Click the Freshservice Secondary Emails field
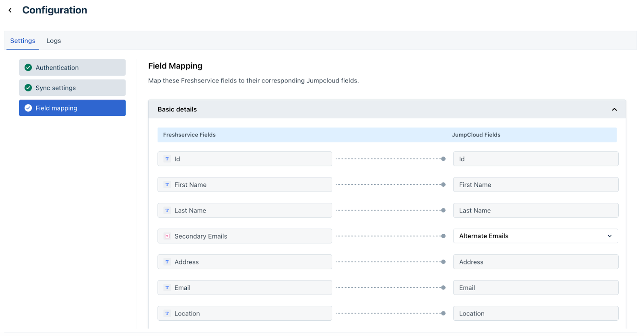The height and width of the screenshot is (336, 644). click(x=245, y=236)
